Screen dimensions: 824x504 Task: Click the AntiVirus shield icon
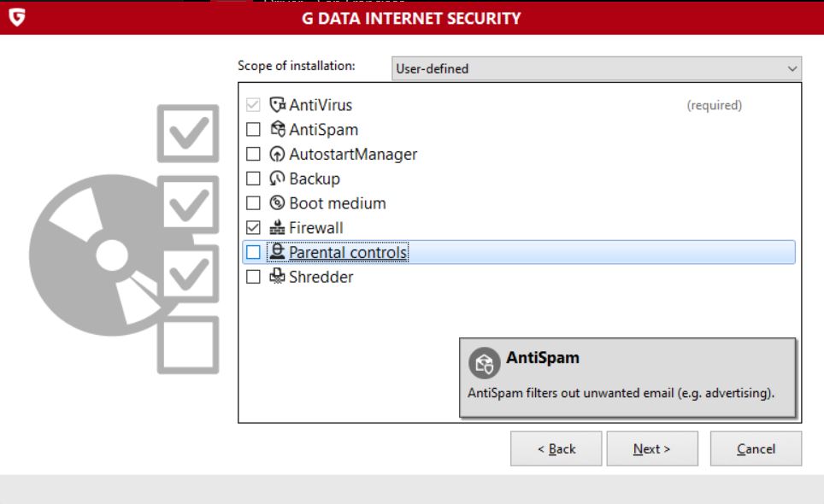point(277,105)
